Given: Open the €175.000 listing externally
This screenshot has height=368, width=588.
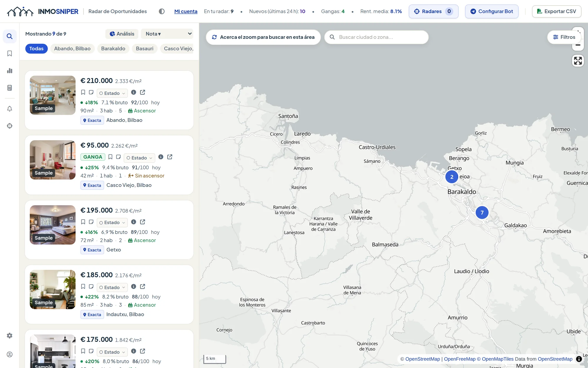Looking at the screenshot, I should click(x=143, y=351).
